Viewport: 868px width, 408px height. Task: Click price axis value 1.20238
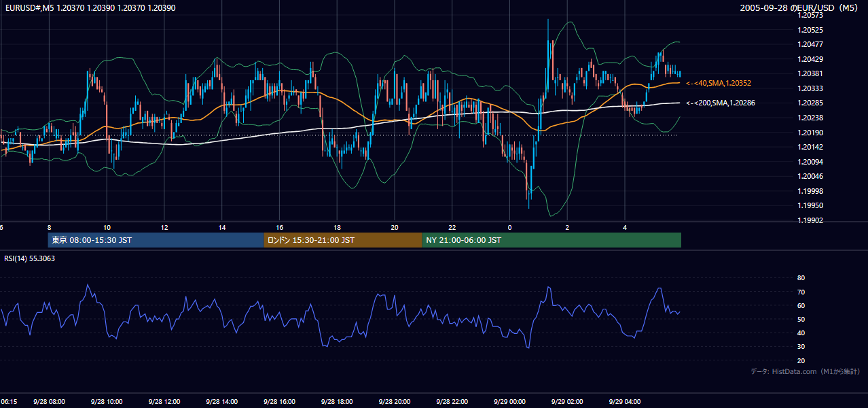click(x=810, y=118)
